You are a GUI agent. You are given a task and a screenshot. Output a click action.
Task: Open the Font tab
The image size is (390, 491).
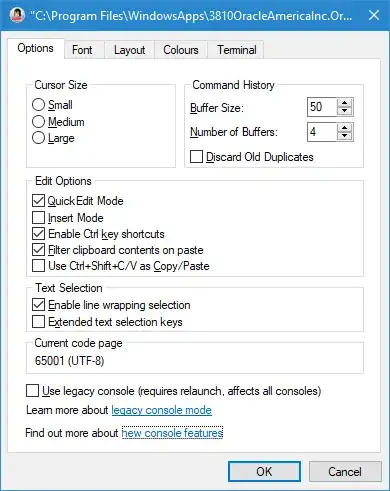click(82, 50)
